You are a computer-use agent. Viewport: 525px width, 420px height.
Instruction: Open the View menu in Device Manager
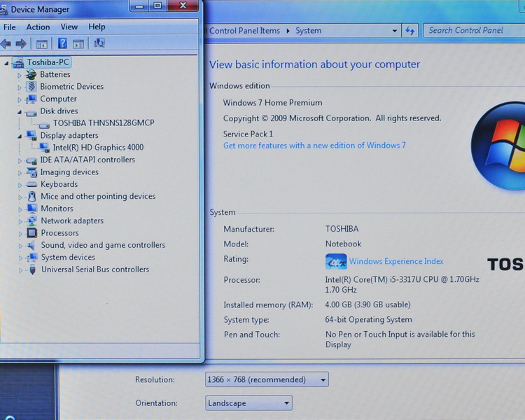click(x=69, y=27)
